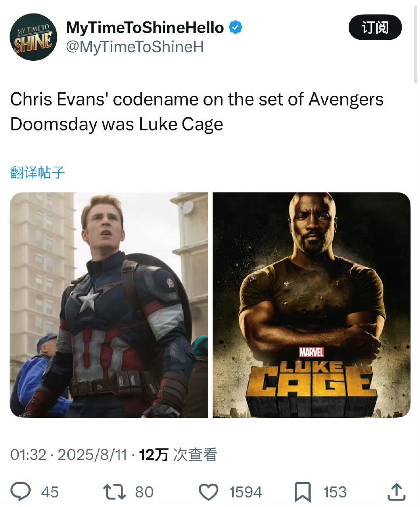Open the Luke Cage poster image
This screenshot has width=420, height=507.
coord(311,305)
